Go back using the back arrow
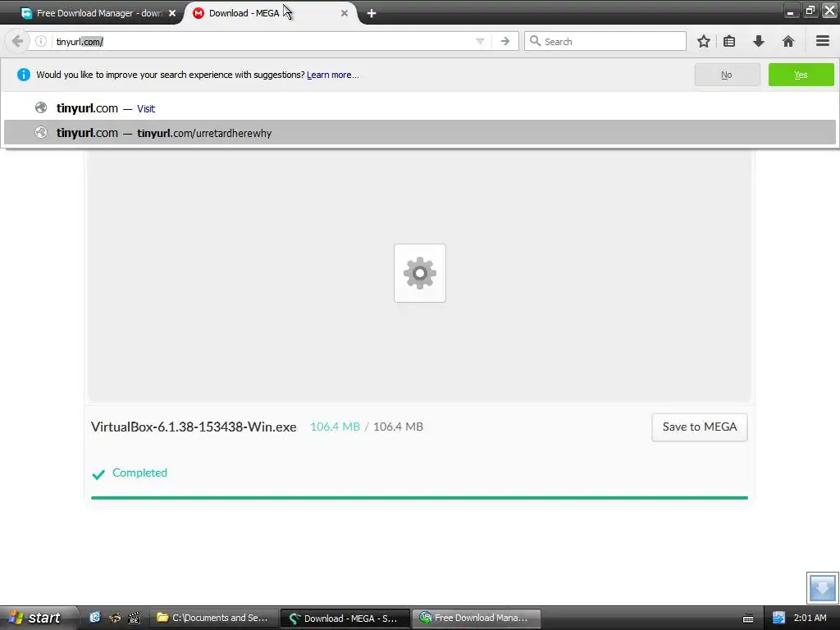This screenshot has height=630, width=840. 17,41
